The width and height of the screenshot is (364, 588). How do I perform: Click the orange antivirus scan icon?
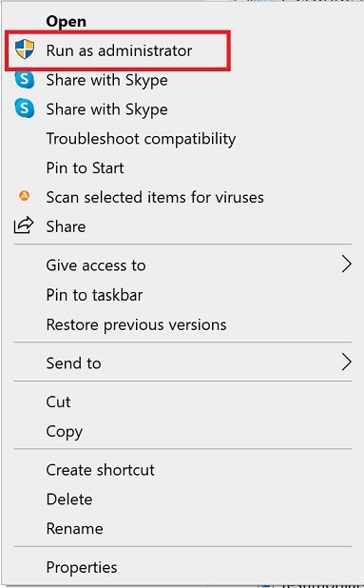25,196
